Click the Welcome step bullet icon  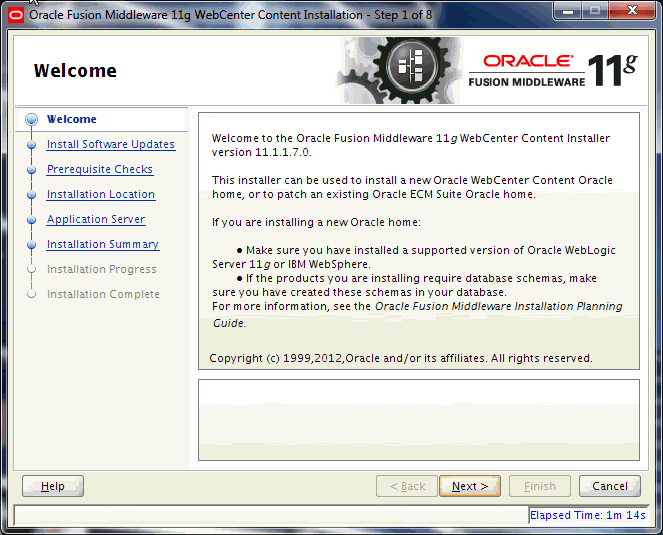(x=31, y=120)
